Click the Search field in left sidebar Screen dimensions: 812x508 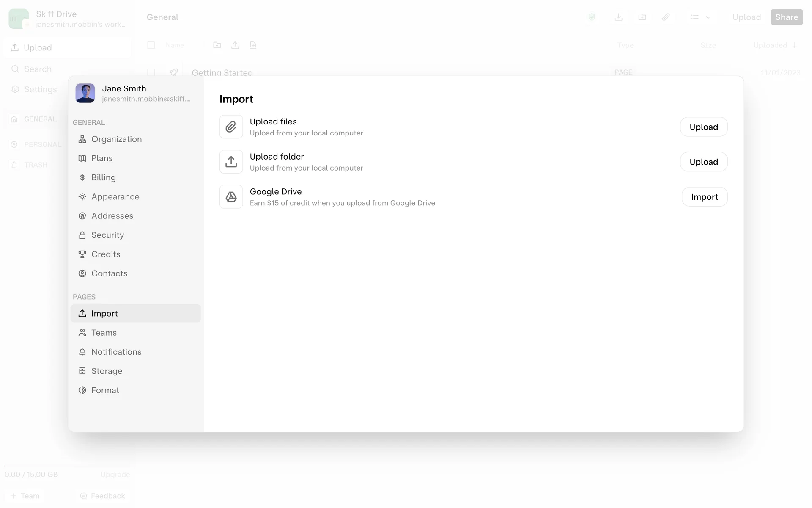click(x=38, y=69)
